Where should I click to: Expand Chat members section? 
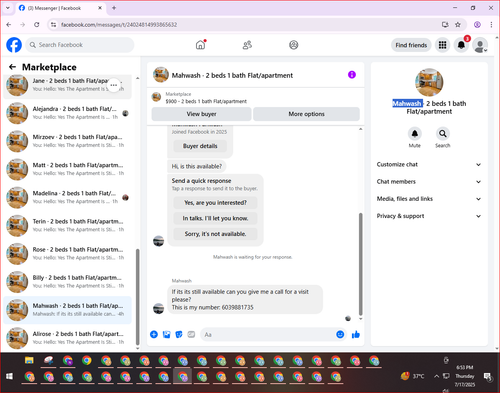pos(429,182)
